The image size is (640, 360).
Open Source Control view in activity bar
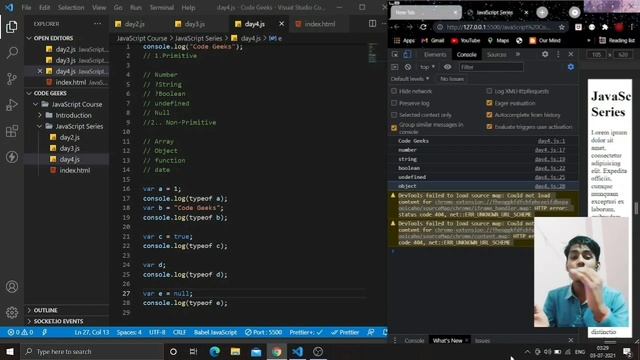pyautogui.click(x=12, y=78)
